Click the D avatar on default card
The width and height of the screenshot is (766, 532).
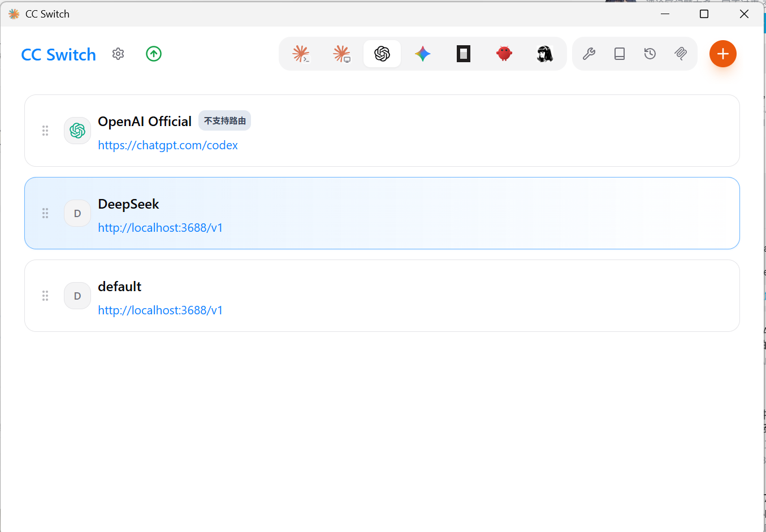pyautogui.click(x=77, y=296)
